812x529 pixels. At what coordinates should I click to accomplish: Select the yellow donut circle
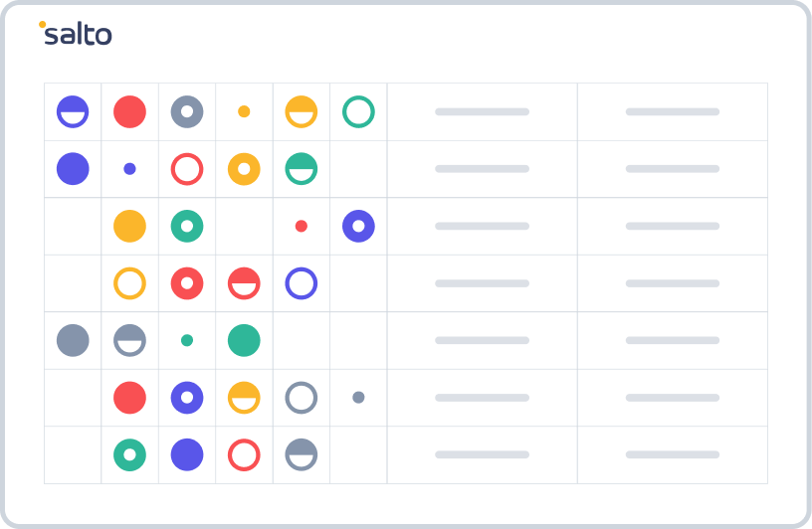(x=244, y=169)
